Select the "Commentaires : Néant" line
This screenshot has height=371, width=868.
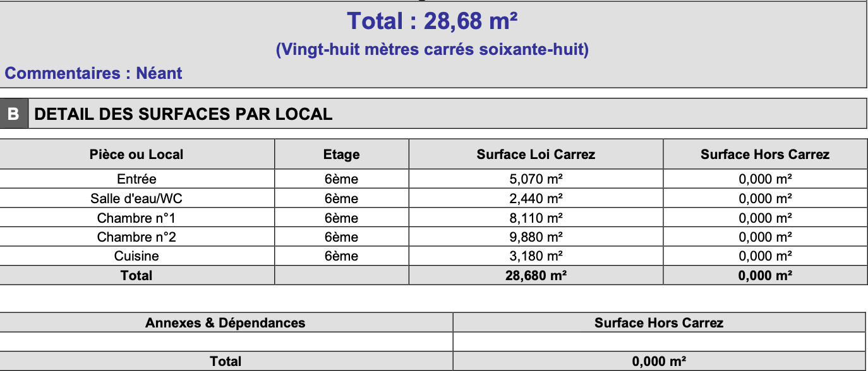pos(93,73)
